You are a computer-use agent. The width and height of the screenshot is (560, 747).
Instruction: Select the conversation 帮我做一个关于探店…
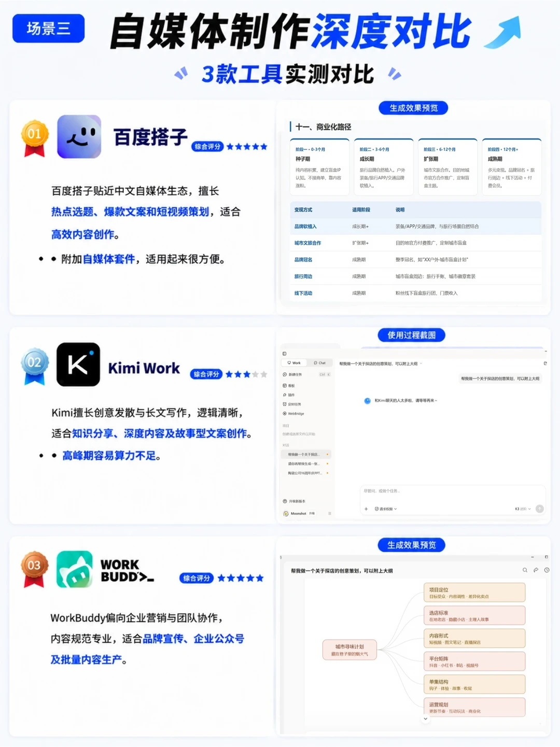tap(306, 455)
